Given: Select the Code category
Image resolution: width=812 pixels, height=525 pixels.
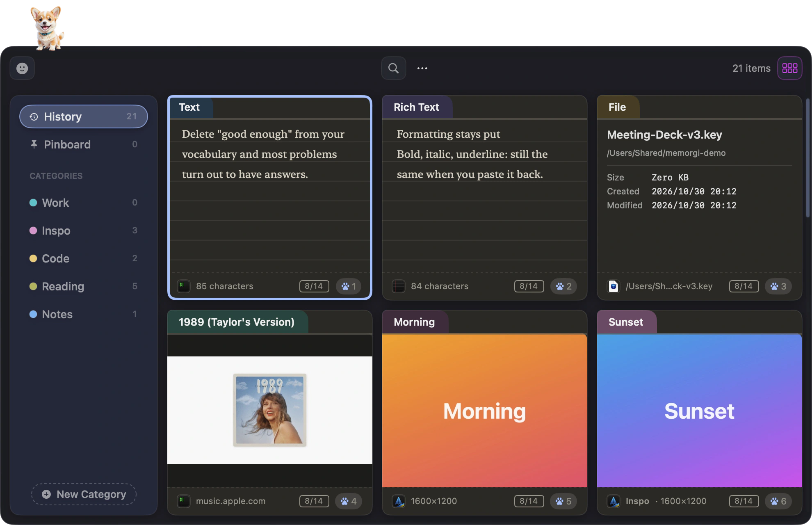Looking at the screenshot, I should click(x=84, y=258).
